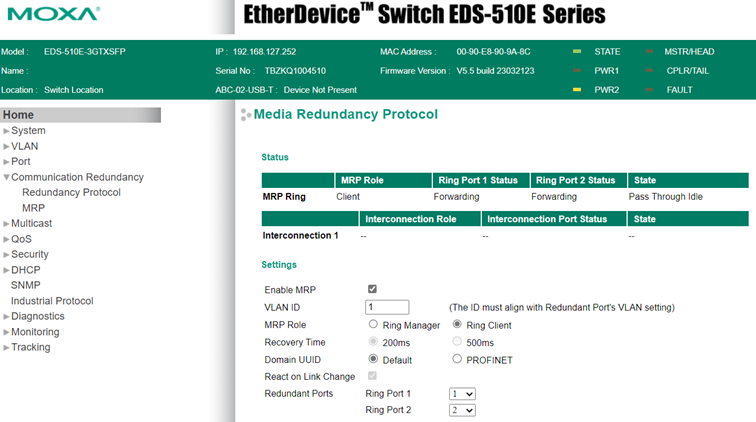The height and width of the screenshot is (422, 756).
Task: Click the 'Interconnection 1' row label
Action: coord(300,235)
